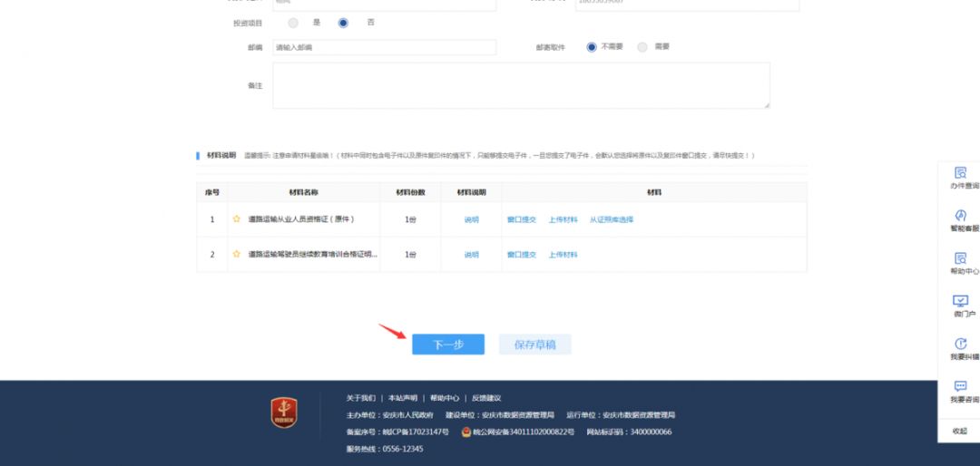980x466 pixels.
Task: Open 我要纠错 error report icon
Action: (x=960, y=345)
